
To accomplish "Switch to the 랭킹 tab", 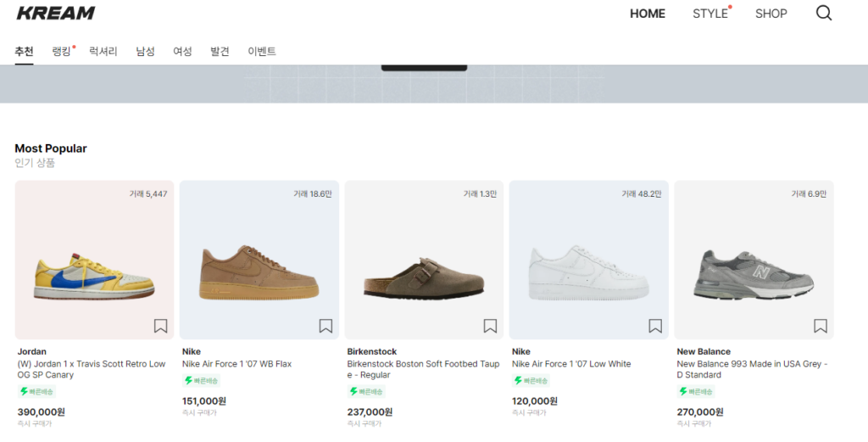I will pos(61,52).
